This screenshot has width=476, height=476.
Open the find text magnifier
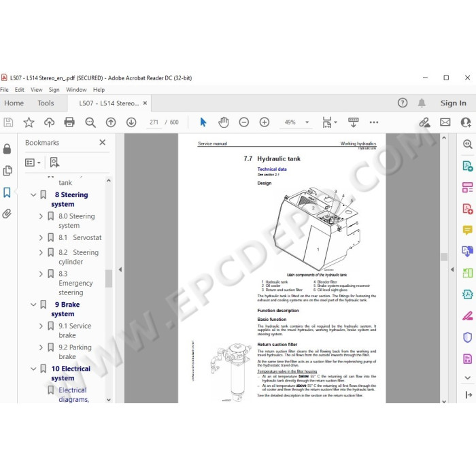(90, 122)
